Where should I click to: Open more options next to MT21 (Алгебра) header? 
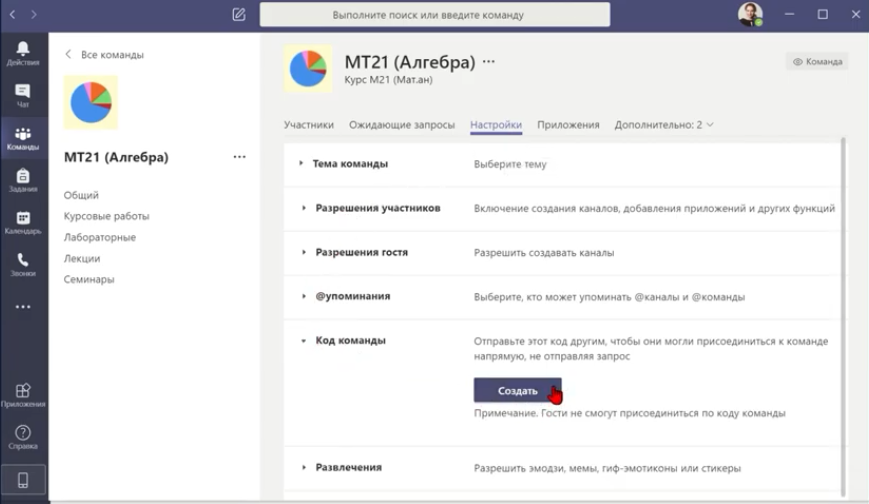coord(488,62)
